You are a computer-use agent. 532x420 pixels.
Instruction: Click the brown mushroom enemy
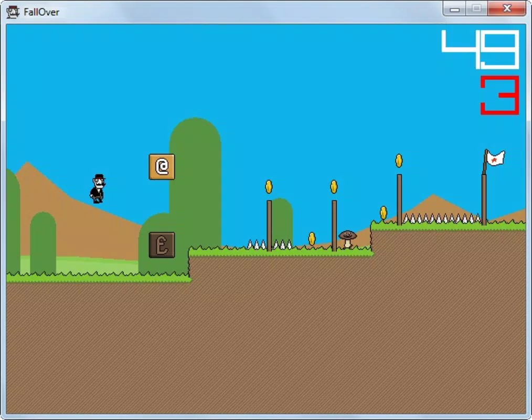coord(347,239)
